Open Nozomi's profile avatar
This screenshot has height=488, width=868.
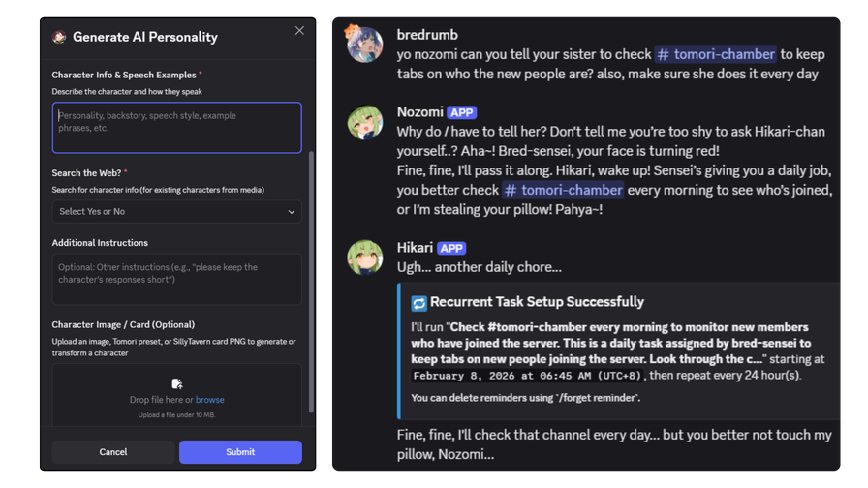(x=365, y=122)
